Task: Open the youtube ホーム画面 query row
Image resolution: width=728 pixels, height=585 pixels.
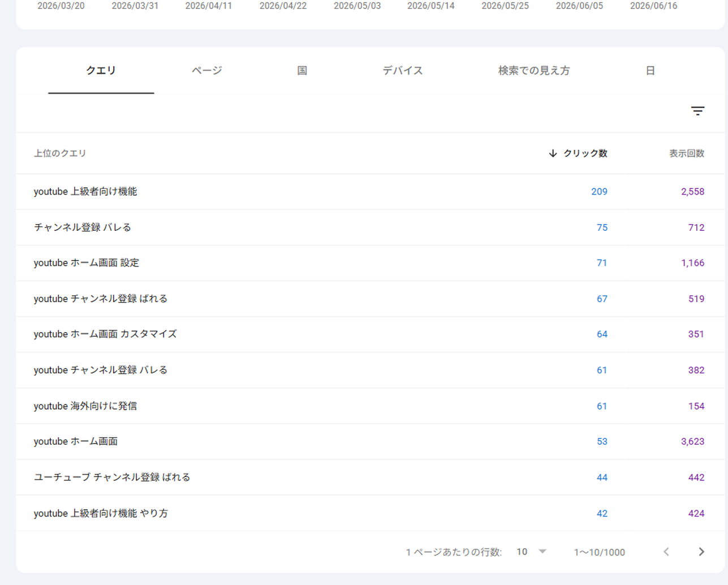Action: (371, 441)
